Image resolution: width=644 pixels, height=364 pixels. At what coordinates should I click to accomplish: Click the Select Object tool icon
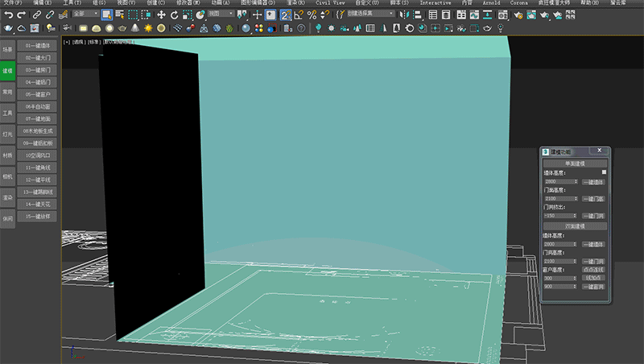click(106, 14)
